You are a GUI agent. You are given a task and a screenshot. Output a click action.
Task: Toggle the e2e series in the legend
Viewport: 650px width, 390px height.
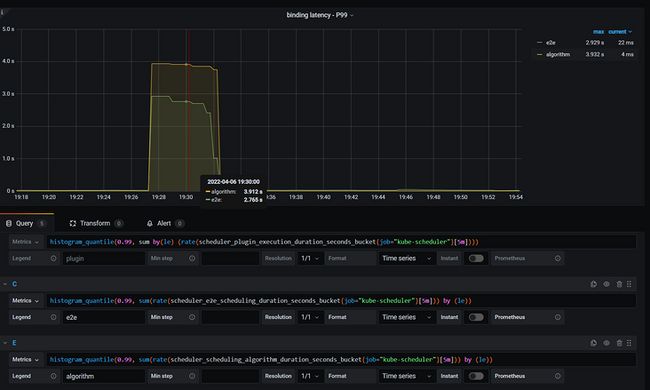click(x=551, y=42)
